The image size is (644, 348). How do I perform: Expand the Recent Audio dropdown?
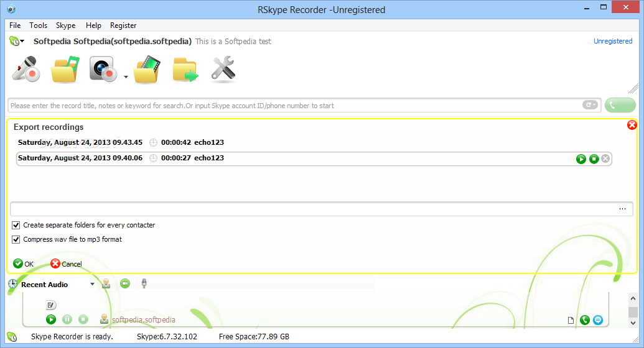click(93, 284)
